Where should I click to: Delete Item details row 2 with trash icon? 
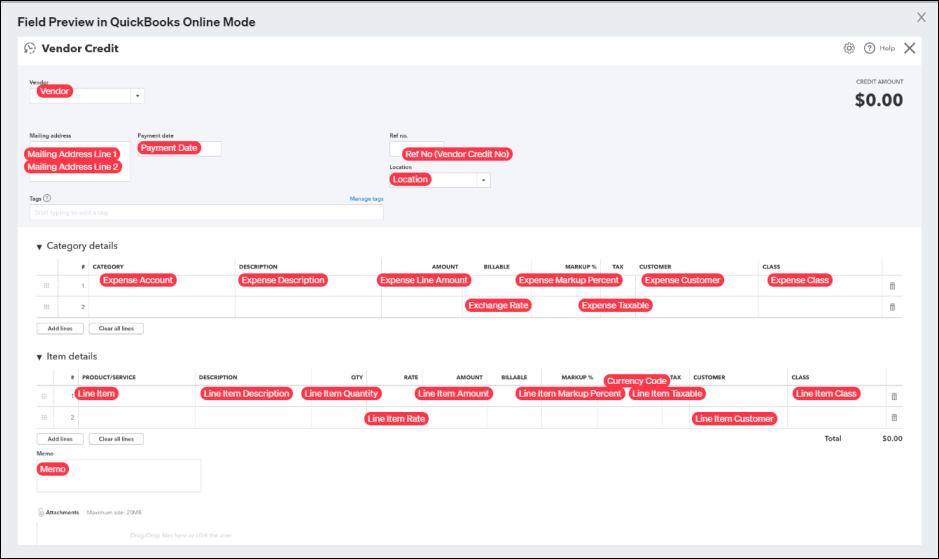point(894,417)
